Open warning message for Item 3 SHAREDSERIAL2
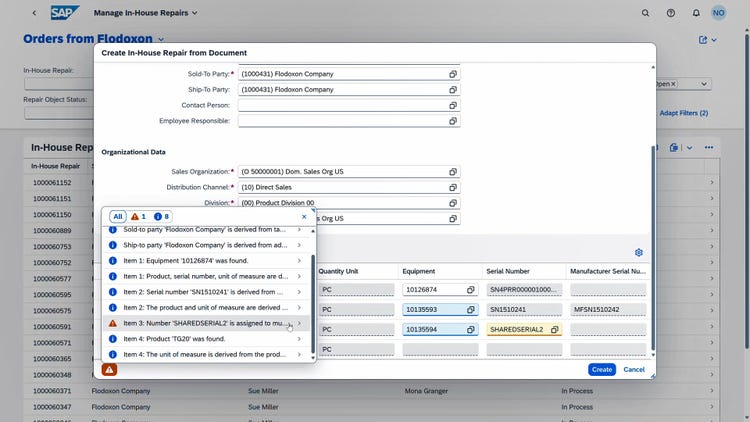The image size is (750, 422). coord(206,323)
